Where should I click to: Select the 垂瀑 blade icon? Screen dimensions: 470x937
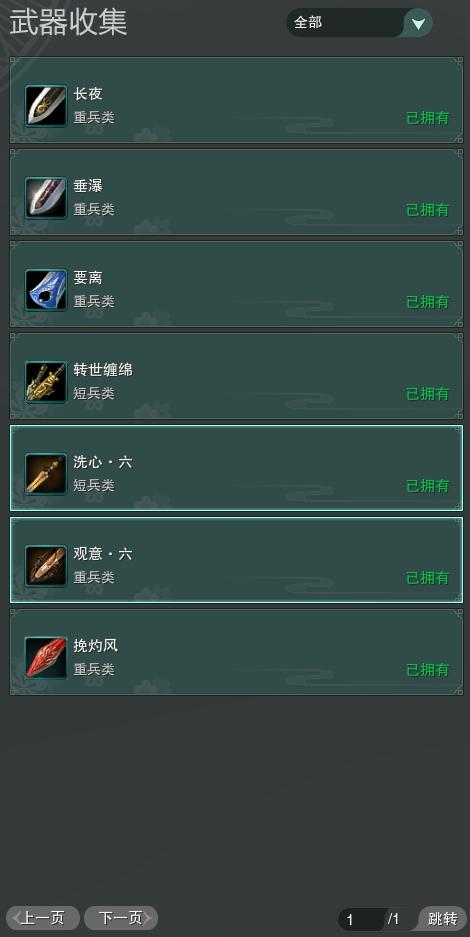pos(46,198)
